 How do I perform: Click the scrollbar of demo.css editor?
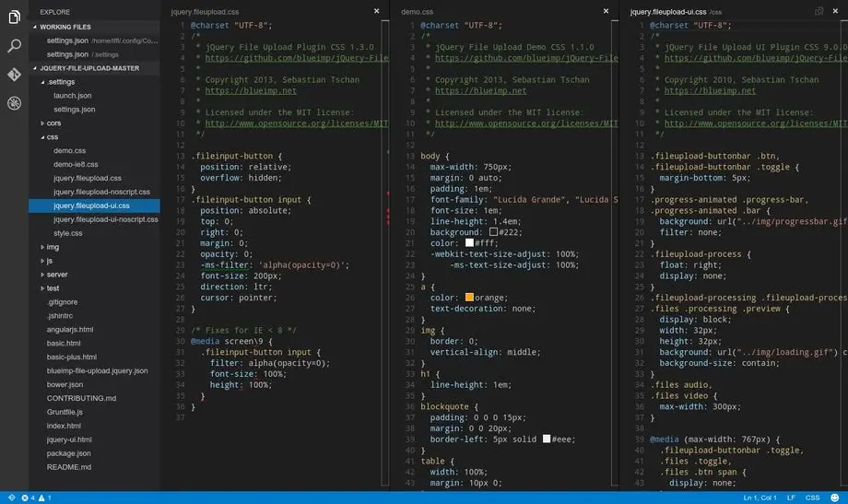(x=615, y=254)
